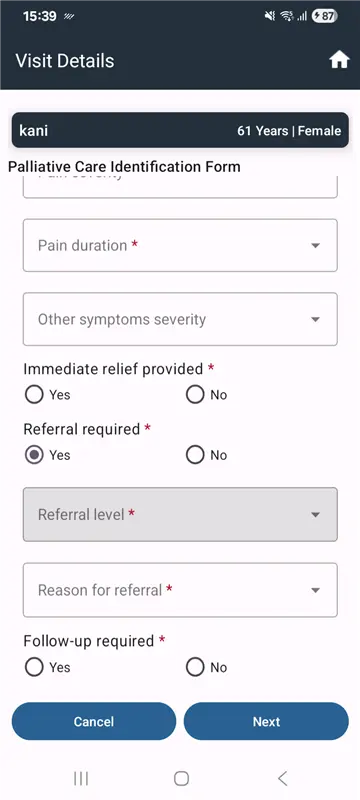The height and width of the screenshot is (800, 360).
Task: Tap the partially hidden Pain severity field
Action: [x=180, y=187]
